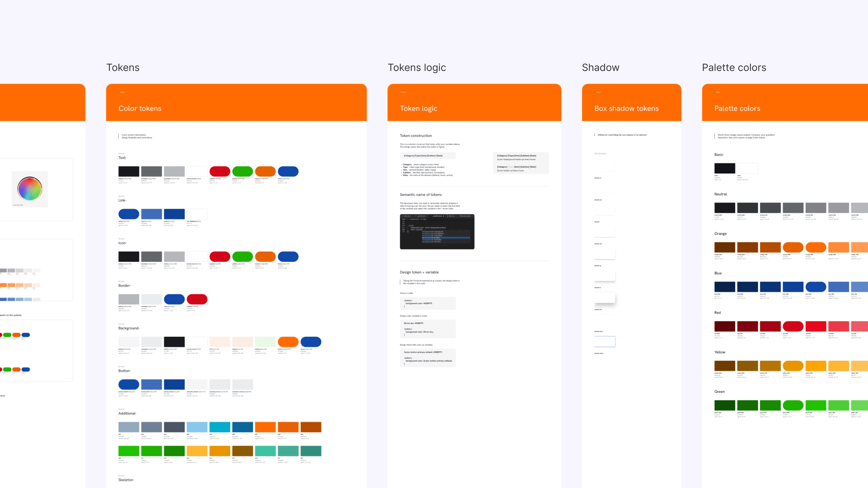Select the blue-outlined focus shadow box
This screenshot has height=488, width=868.
tap(604, 342)
